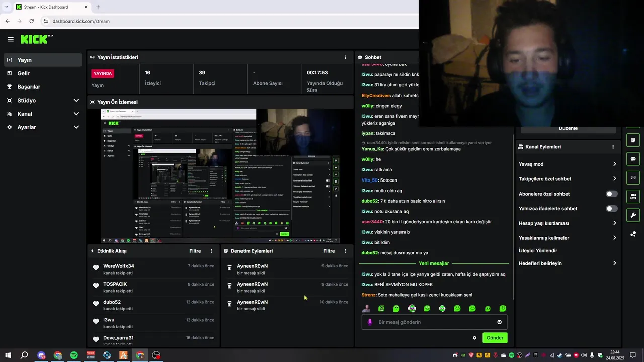Select Yayın in the left sidebar

(43, 60)
